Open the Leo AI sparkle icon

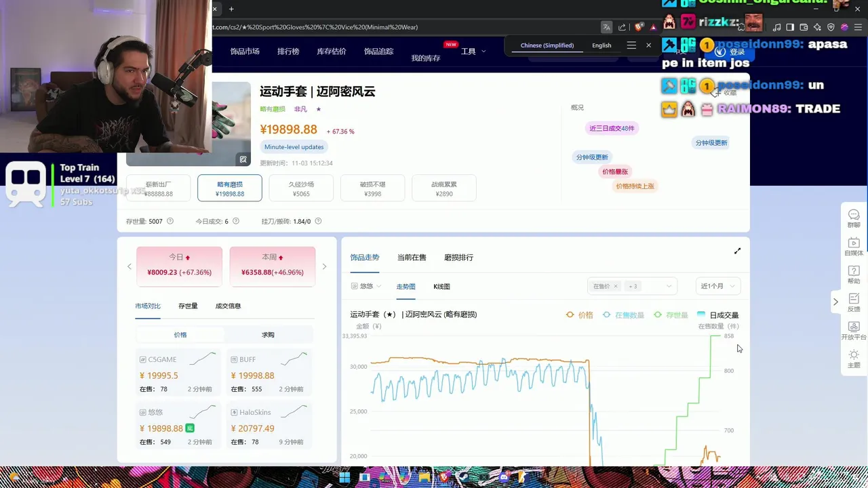[x=817, y=27]
